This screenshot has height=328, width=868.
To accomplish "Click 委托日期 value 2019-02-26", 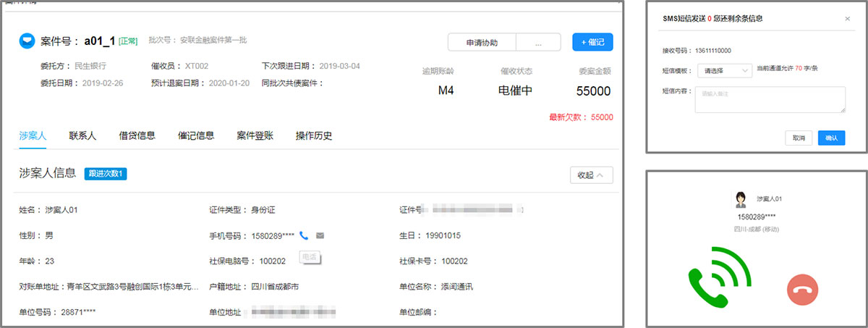I will pos(103,83).
